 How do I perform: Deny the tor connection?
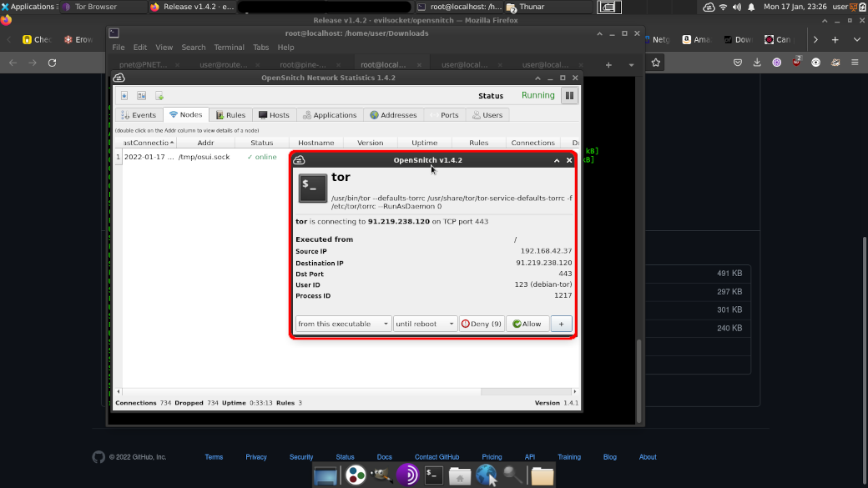click(481, 324)
